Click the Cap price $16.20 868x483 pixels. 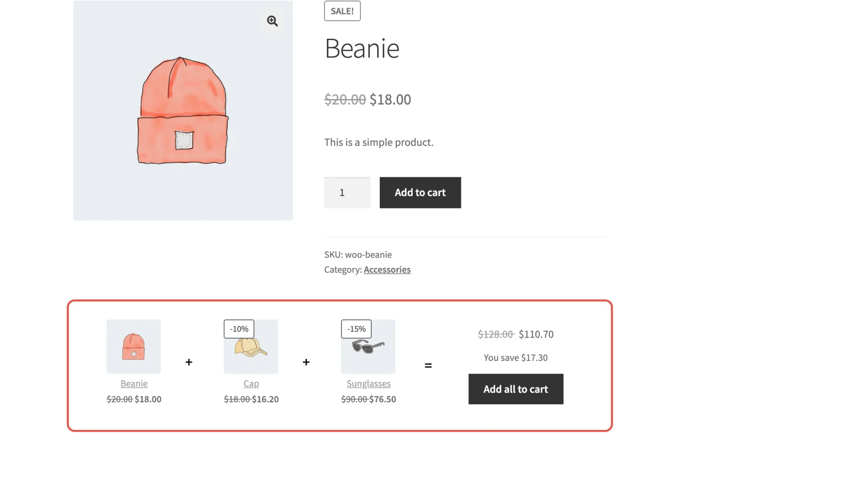click(265, 399)
